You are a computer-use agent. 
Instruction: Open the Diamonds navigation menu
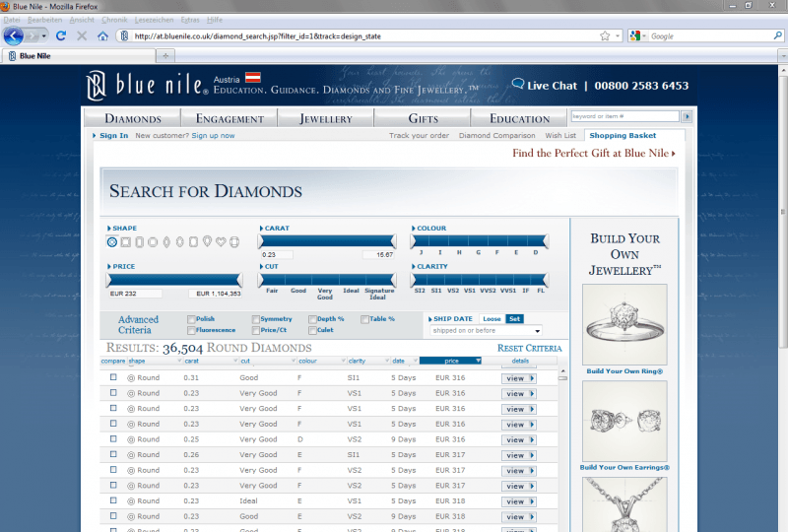pos(133,118)
